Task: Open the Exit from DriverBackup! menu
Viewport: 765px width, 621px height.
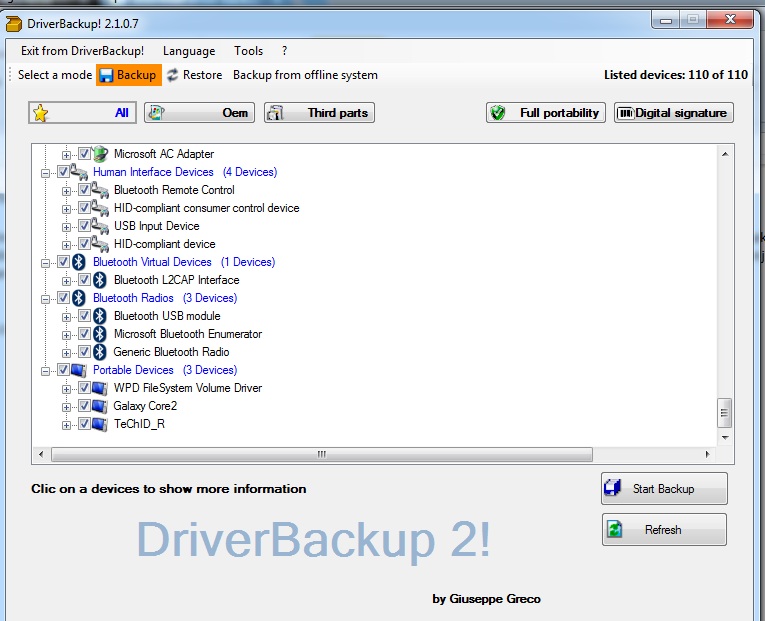Action: pos(82,51)
